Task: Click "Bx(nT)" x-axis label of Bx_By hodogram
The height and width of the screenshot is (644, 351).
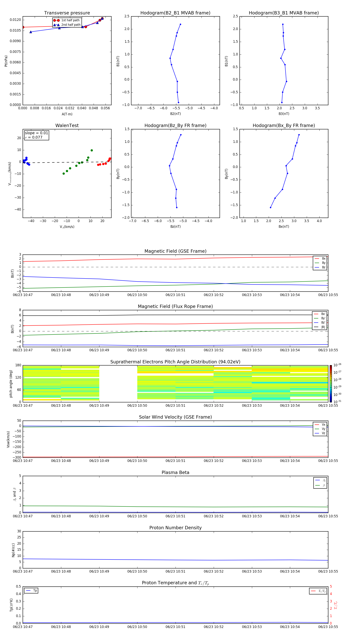Action: click(284, 227)
